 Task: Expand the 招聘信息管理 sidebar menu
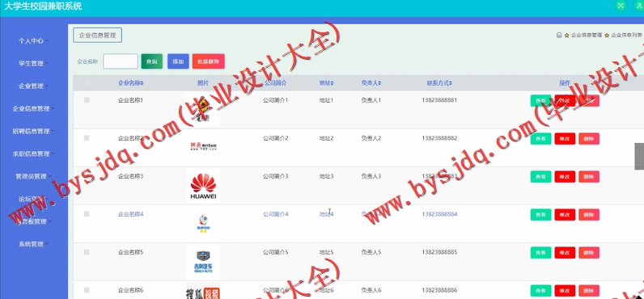coord(33,131)
